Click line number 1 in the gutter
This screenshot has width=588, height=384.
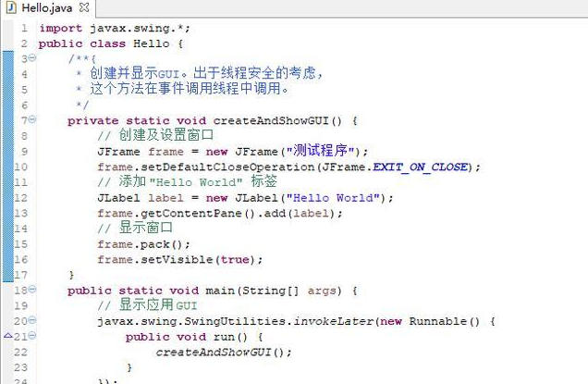23,28
